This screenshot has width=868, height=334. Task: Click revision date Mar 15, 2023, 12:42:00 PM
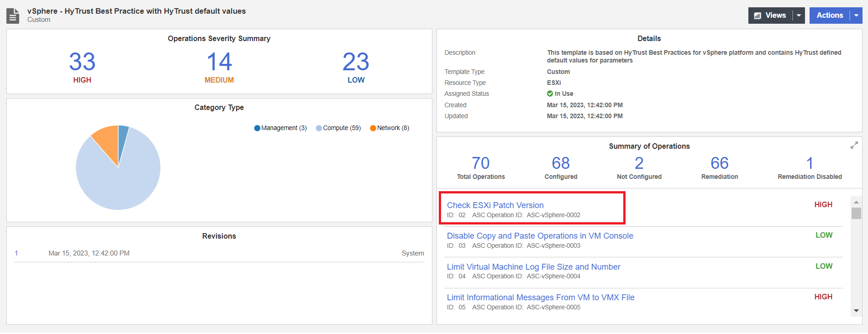(x=89, y=253)
